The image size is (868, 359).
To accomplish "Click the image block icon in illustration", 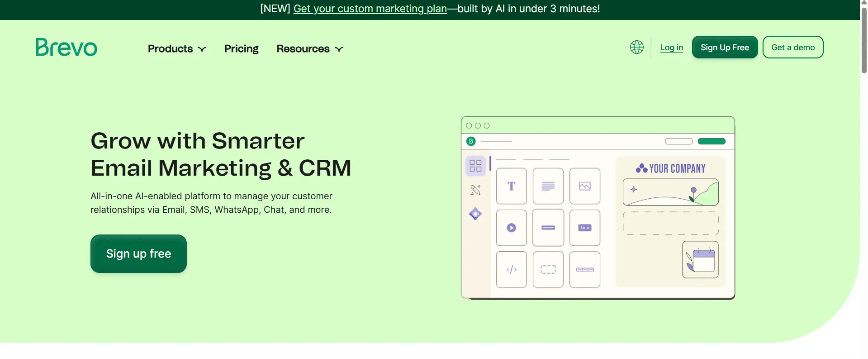I will [584, 186].
